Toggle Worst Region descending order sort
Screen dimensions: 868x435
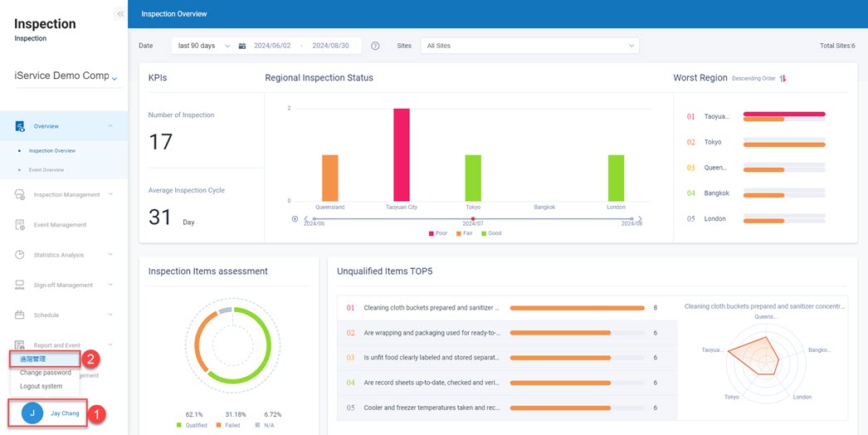(783, 79)
